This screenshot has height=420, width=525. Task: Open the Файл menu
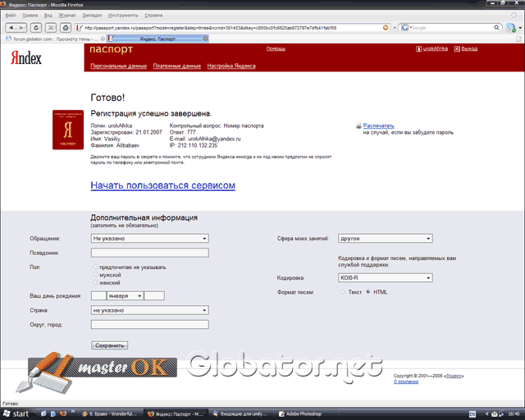pyautogui.click(x=11, y=16)
